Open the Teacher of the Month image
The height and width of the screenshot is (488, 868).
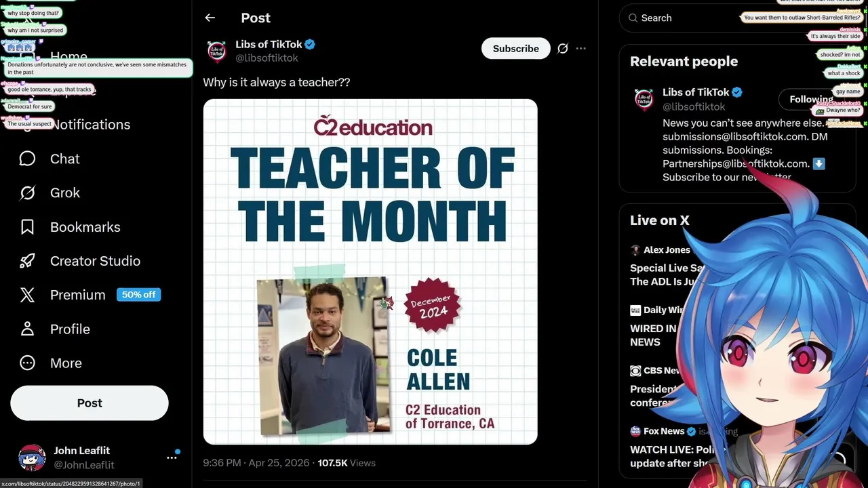(370, 271)
